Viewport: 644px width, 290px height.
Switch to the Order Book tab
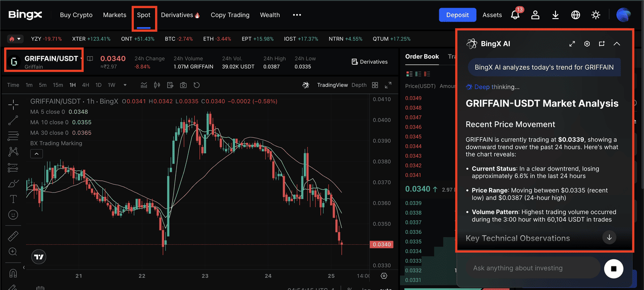pos(422,56)
